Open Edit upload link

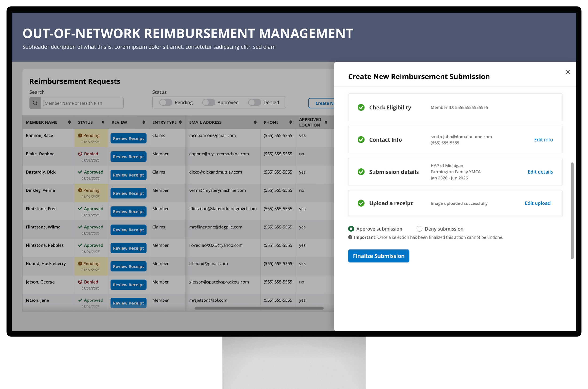point(537,203)
